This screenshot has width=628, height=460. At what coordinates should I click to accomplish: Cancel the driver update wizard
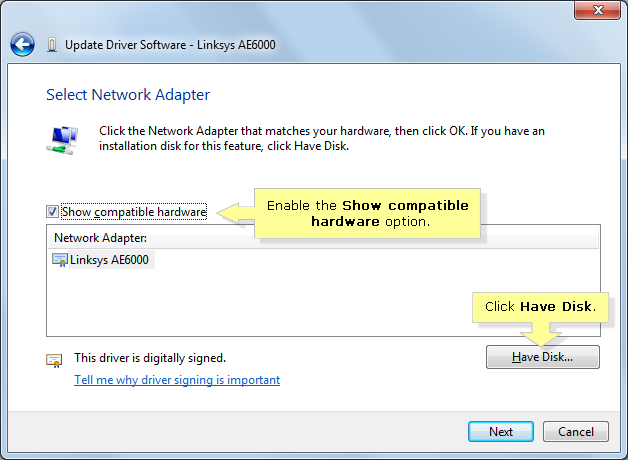[x=576, y=432]
